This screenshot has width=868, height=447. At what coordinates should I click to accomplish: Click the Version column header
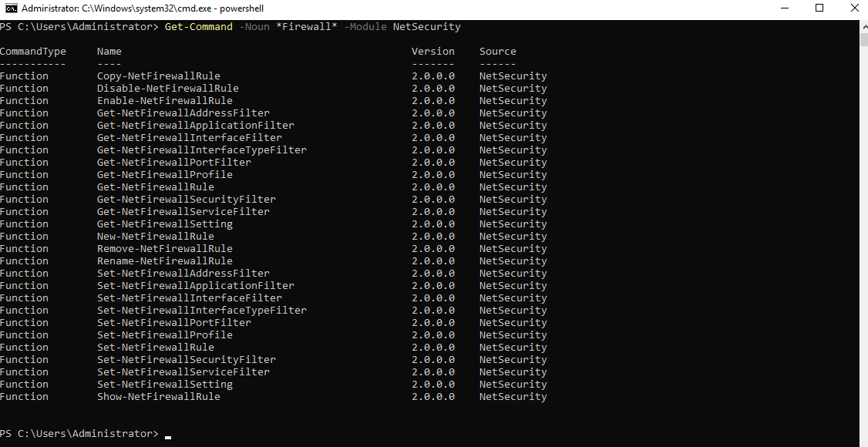click(x=432, y=52)
